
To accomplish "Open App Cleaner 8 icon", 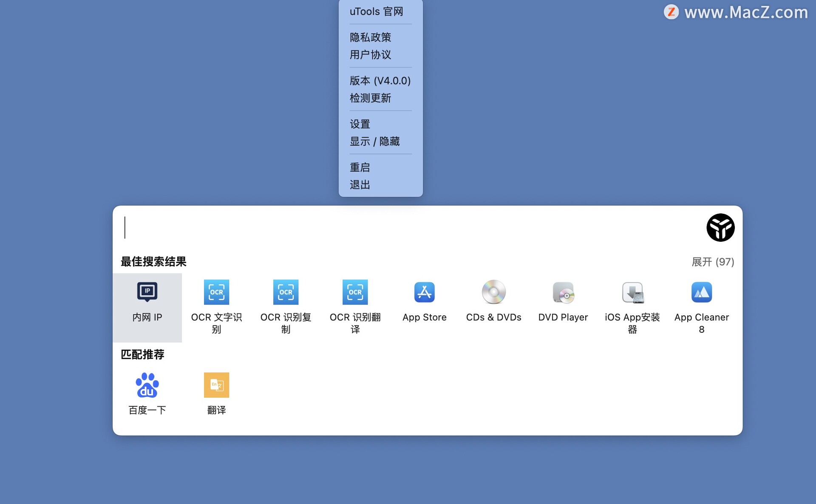I will (x=702, y=292).
